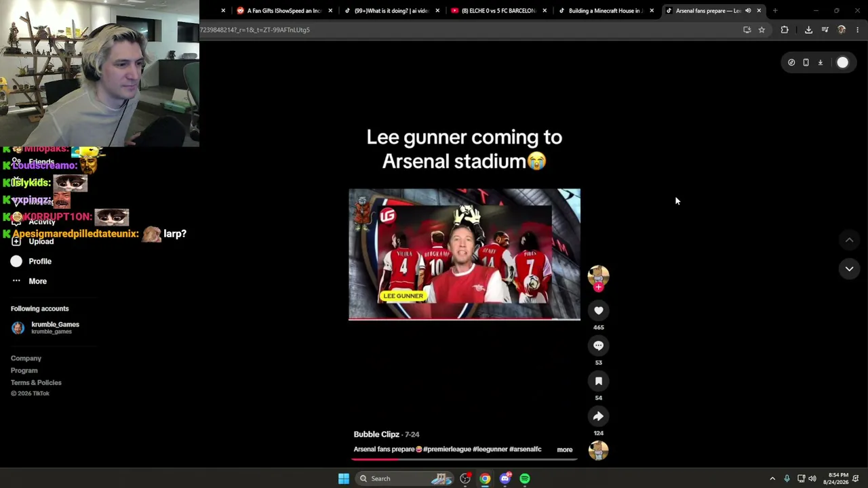Play or pause the Lee Gunner video

(465, 254)
